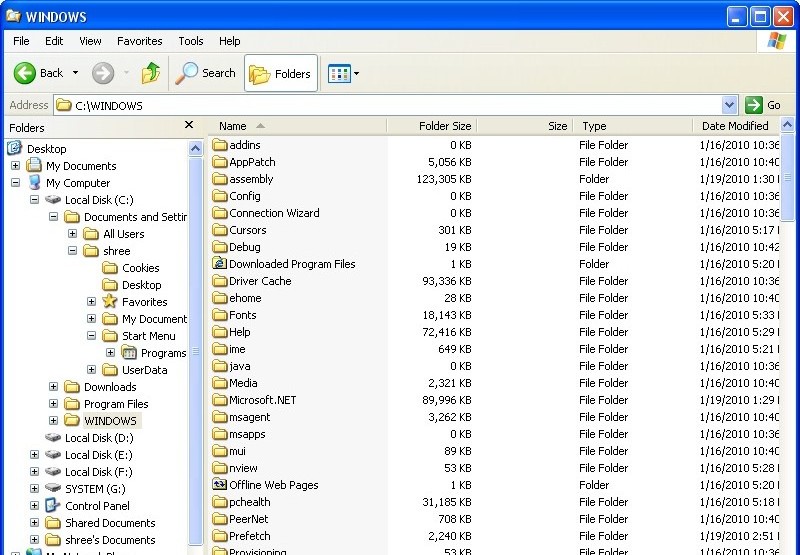This screenshot has height=555, width=800.
Task: Sort by the Date Modified column header
Action: (736, 126)
